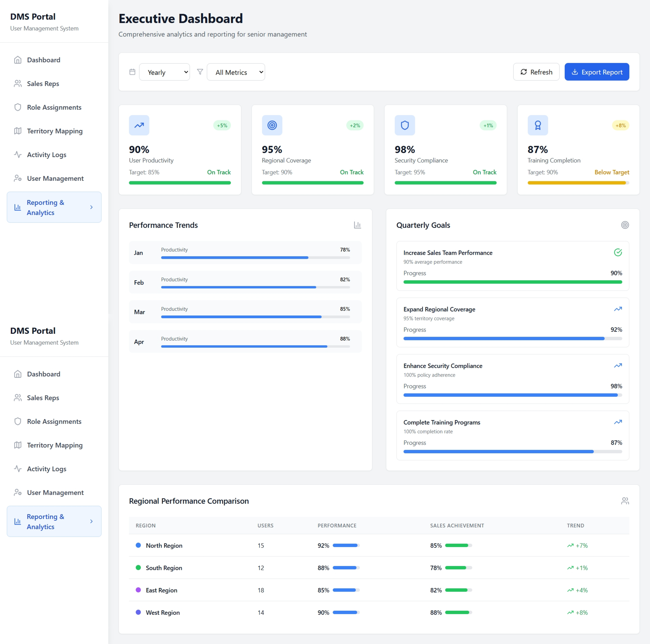650x644 pixels.
Task: Click the East Region purple color dot
Action: 138,590
